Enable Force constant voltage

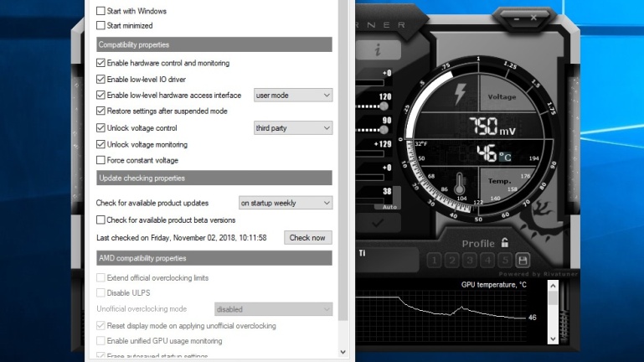(100, 160)
